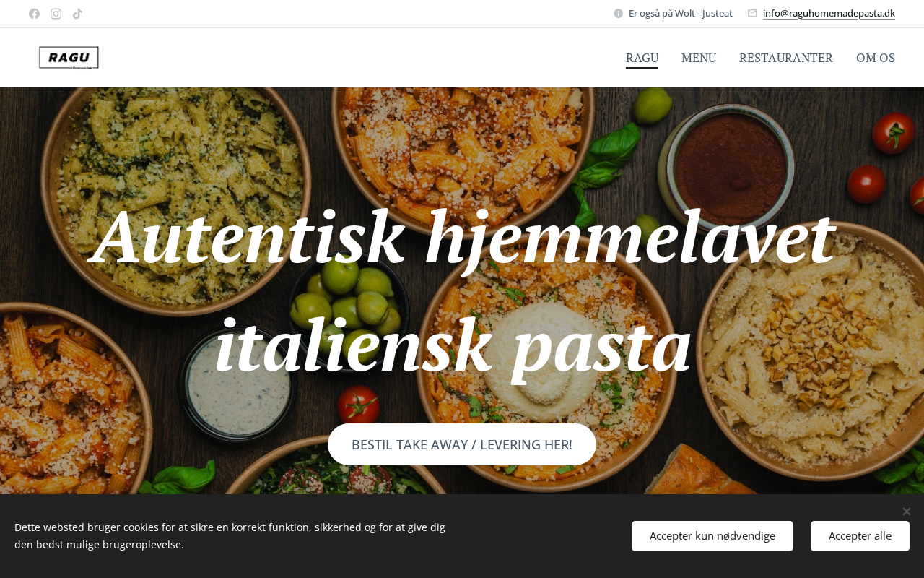
Task: Select the RAGU navigation item
Action: pyautogui.click(x=642, y=58)
